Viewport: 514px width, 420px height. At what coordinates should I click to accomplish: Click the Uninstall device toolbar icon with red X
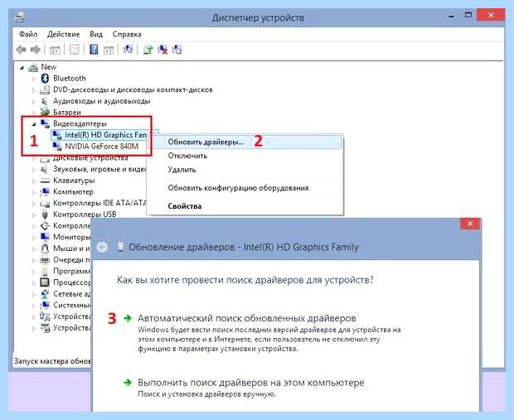coord(162,50)
